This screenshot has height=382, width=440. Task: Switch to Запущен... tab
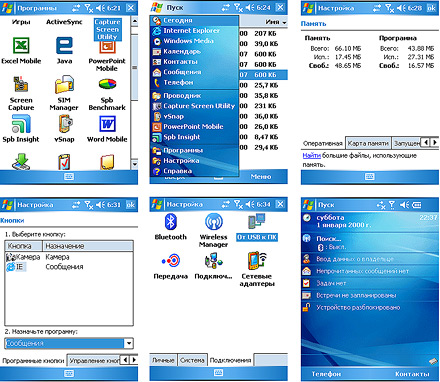tap(406, 143)
